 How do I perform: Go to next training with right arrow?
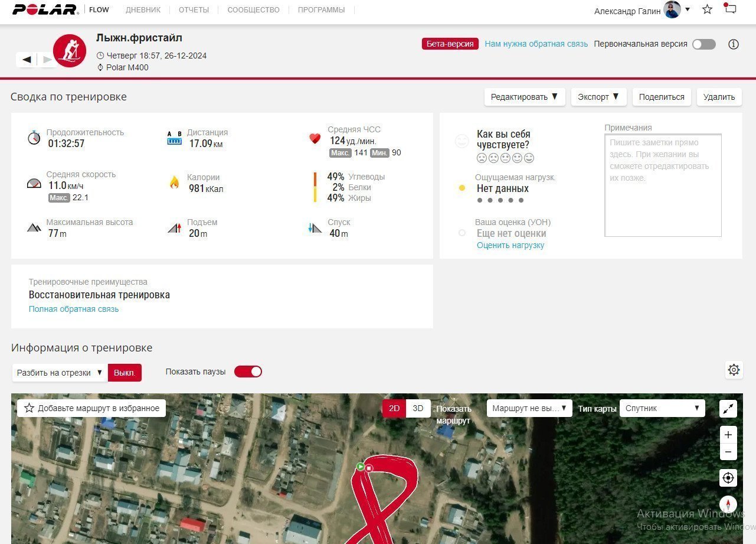coord(47,59)
